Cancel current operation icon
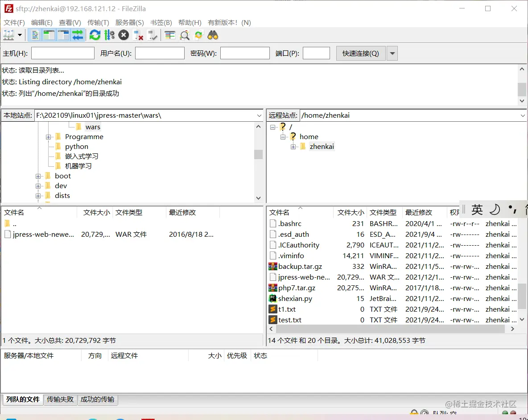 pyautogui.click(x=124, y=35)
